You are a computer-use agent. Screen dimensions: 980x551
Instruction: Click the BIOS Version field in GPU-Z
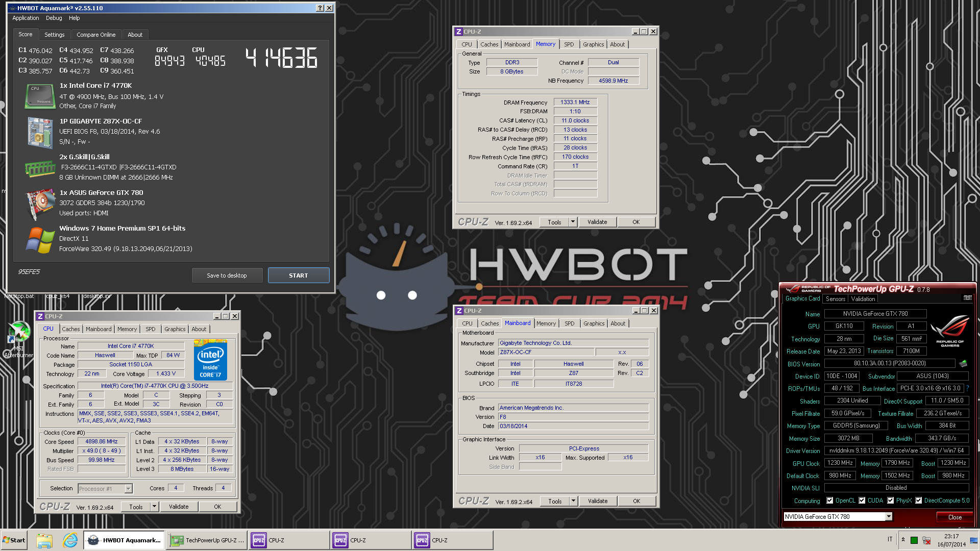[x=889, y=363]
